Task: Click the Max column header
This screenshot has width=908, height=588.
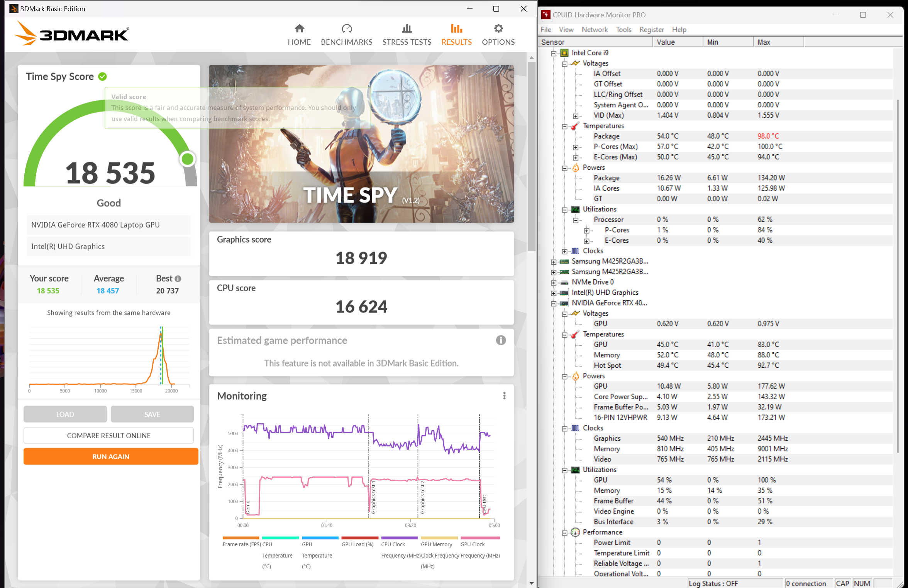Action: click(x=778, y=42)
